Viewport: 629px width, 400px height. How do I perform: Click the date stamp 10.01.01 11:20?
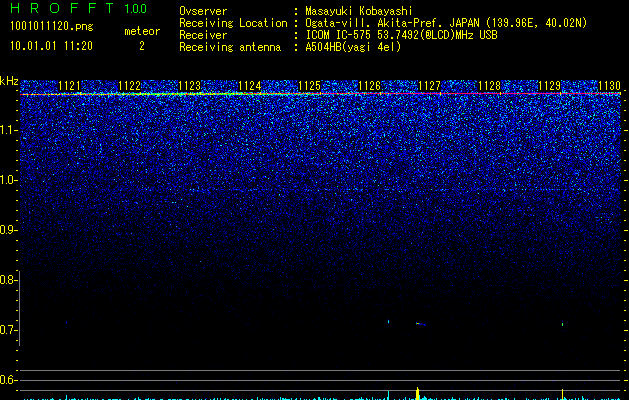click(x=51, y=46)
